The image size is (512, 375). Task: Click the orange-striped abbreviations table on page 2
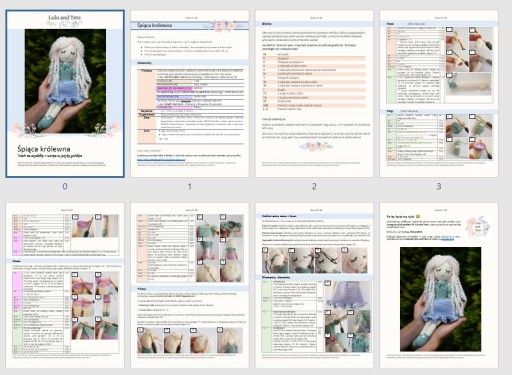click(314, 81)
